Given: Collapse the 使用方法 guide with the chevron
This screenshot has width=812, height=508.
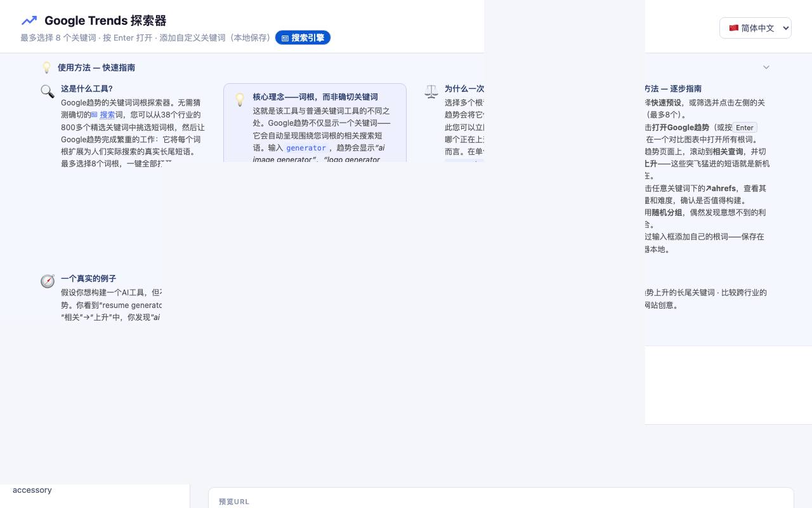Looking at the screenshot, I should [x=766, y=67].
